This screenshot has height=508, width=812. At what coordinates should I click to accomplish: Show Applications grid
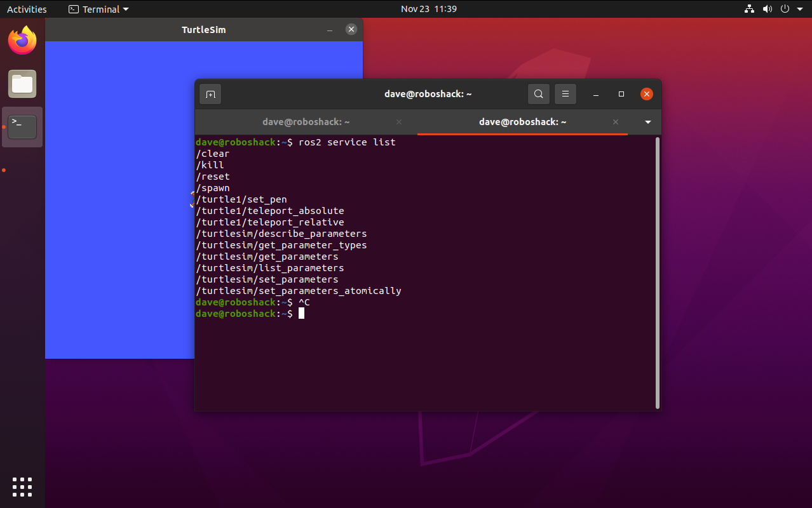point(22,486)
